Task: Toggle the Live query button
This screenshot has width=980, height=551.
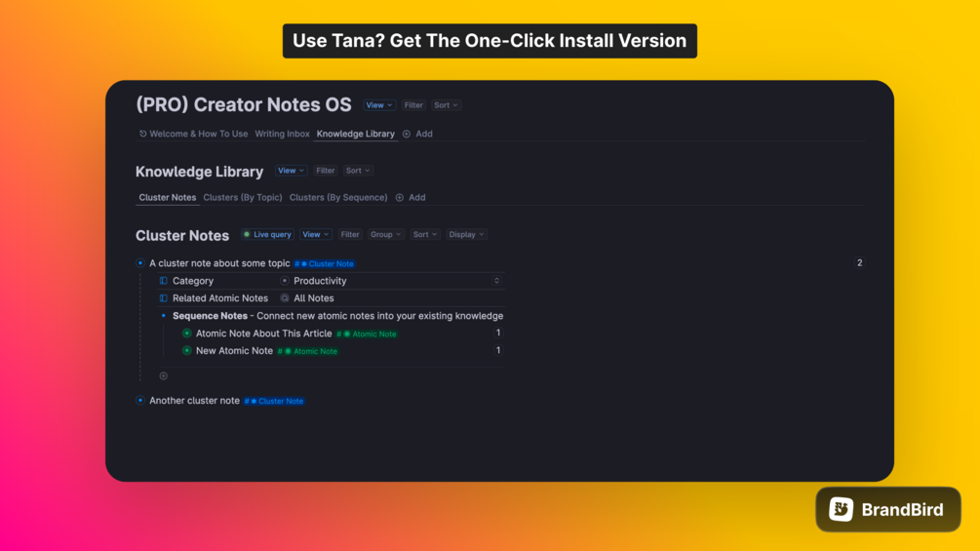Action: pyautogui.click(x=267, y=234)
